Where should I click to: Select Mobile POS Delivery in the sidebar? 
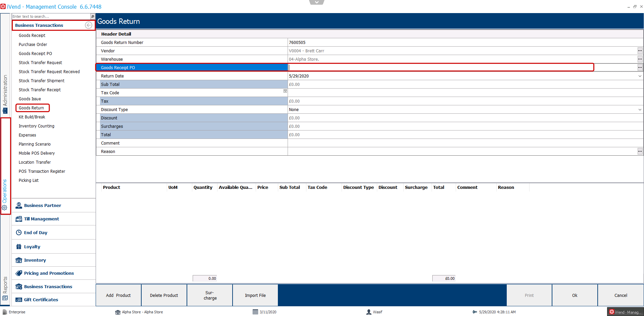click(37, 153)
